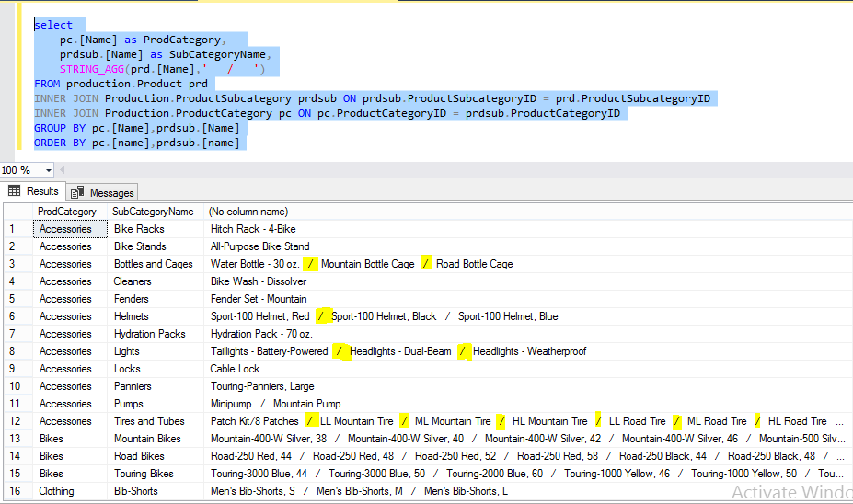Click the GROUP BY line in the query
The width and height of the screenshot is (853, 504).
click(x=136, y=128)
